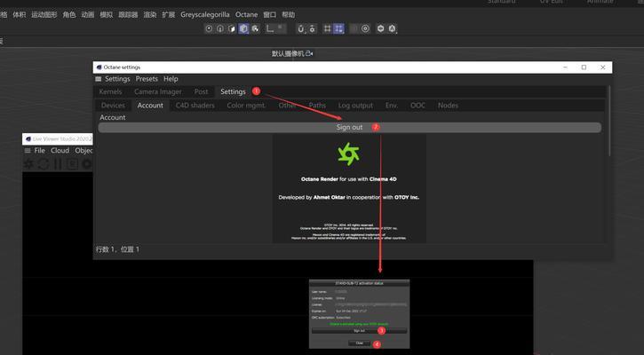Open the Env. sub-tab
Viewport: 644px width, 355px height.
pyautogui.click(x=392, y=106)
